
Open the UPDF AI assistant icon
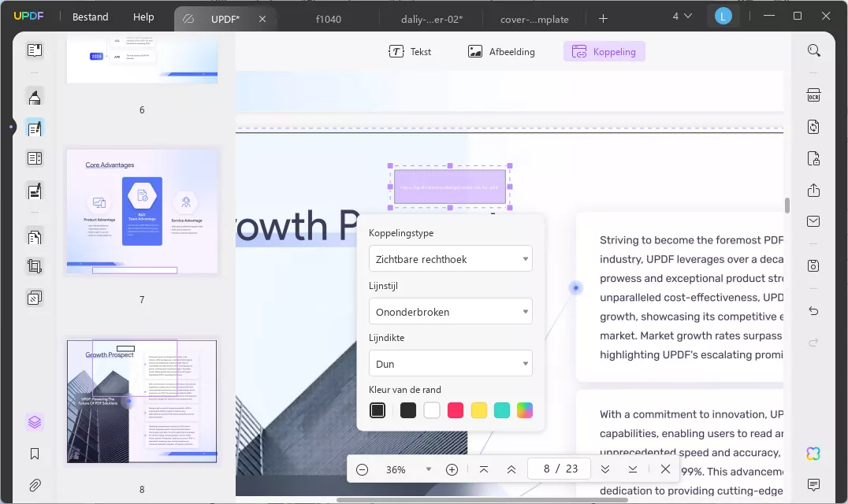tap(813, 454)
